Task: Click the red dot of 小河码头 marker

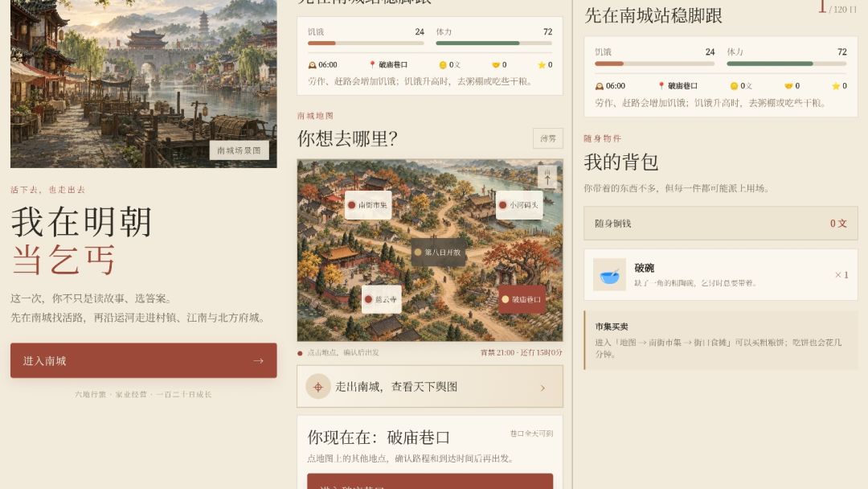Action: [502, 205]
